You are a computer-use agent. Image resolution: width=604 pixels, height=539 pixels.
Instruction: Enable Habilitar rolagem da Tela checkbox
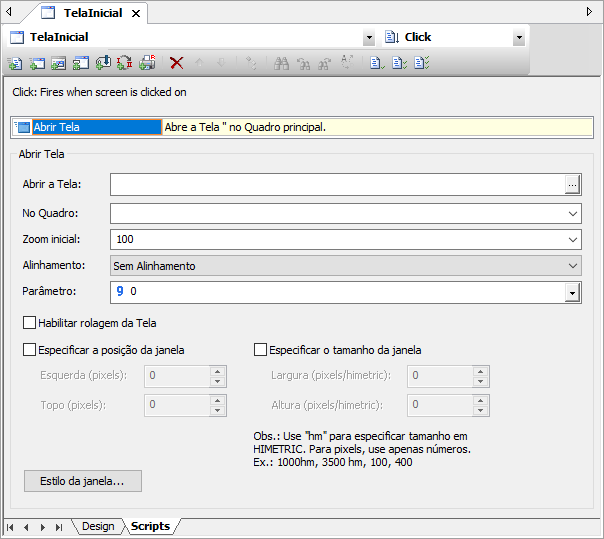click(x=29, y=323)
